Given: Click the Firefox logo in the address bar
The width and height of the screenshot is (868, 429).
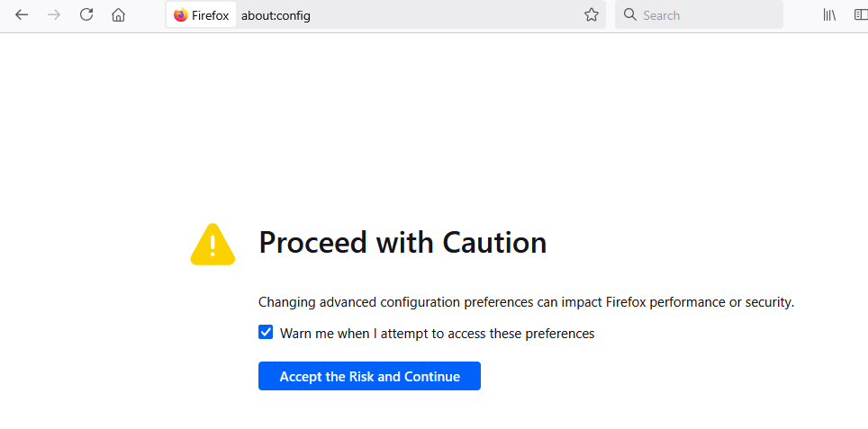Looking at the screenshot, I should (180, 15).
